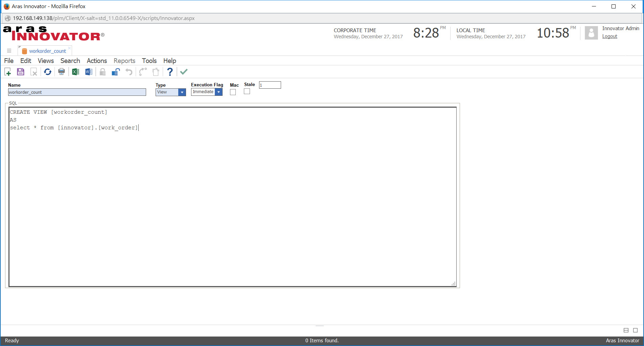Open the Help menu
This screenshot has width=644, height=346.
(170, 61)
